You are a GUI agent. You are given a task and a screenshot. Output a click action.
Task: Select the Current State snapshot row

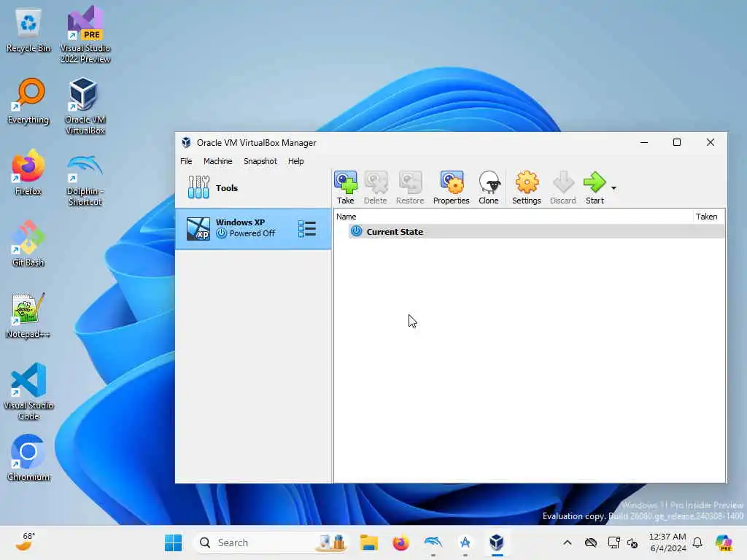[536, 231]
